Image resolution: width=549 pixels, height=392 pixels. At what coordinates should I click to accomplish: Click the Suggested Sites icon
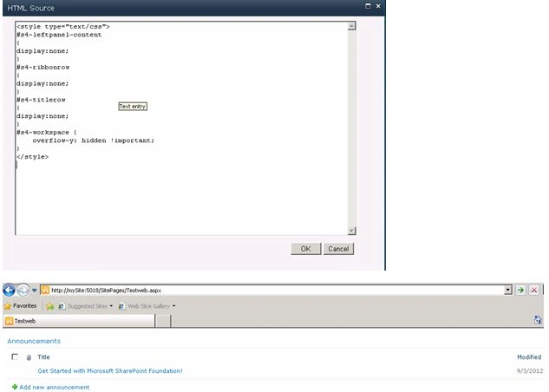click(62, 306)
